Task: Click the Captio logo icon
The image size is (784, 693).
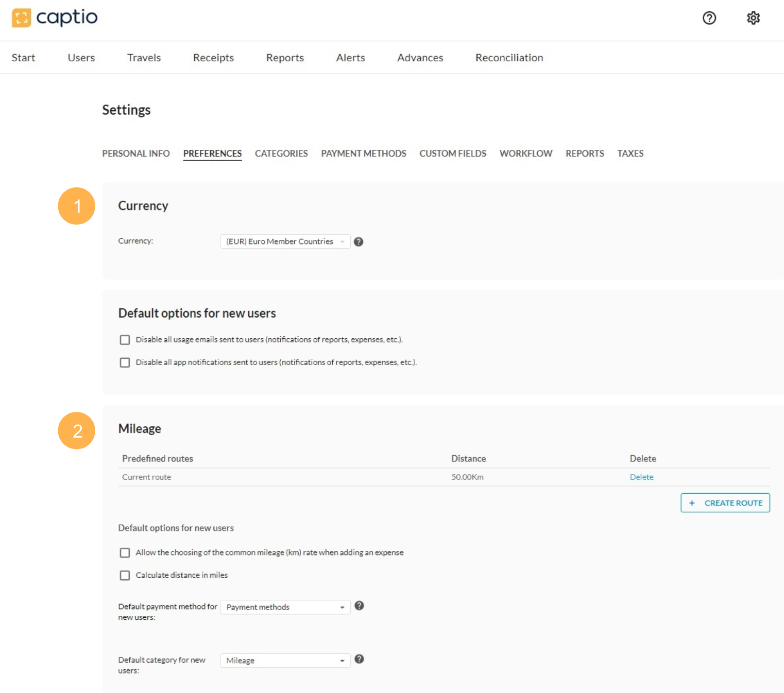Action: (x=22, y=18)
